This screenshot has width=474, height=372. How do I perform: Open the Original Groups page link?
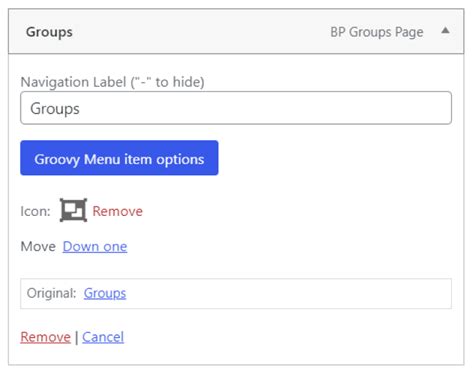tap(105, 293)
